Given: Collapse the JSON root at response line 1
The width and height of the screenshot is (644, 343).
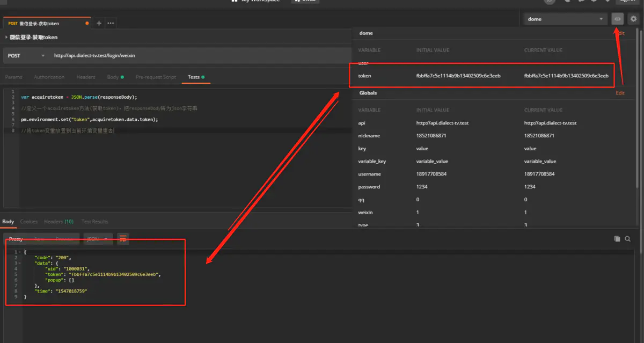Looking at the screenshot, I should coord(19,252).
